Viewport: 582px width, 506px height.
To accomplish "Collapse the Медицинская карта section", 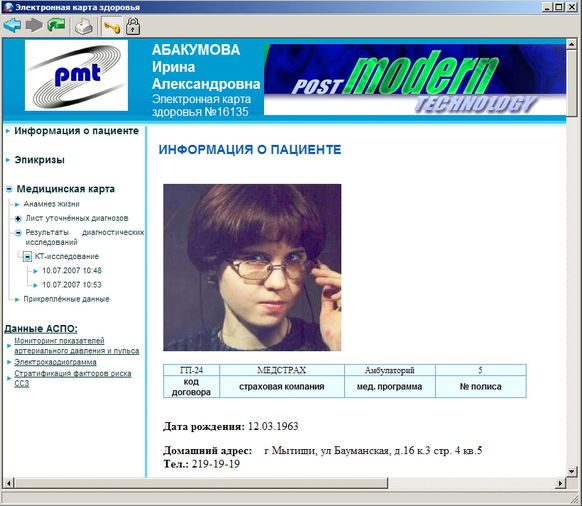I will (x=9, y=189).
